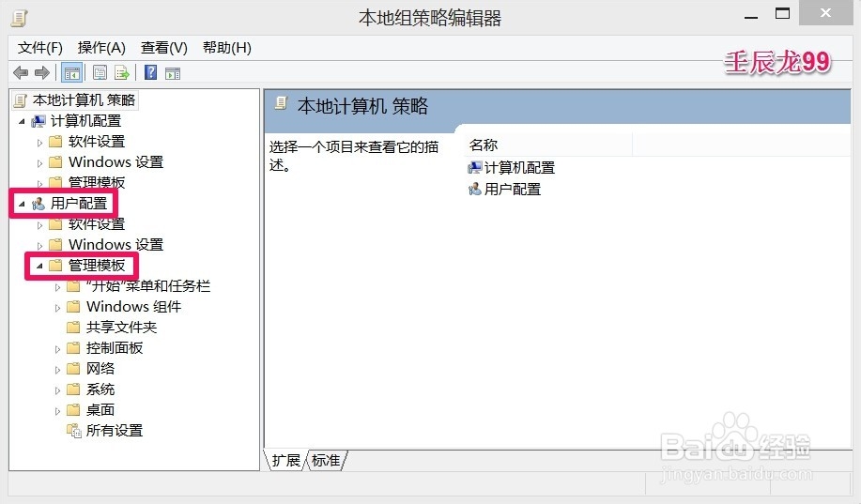
Task: Expand Windows 设置 under 计算机配置
Action: click(39, 163)
